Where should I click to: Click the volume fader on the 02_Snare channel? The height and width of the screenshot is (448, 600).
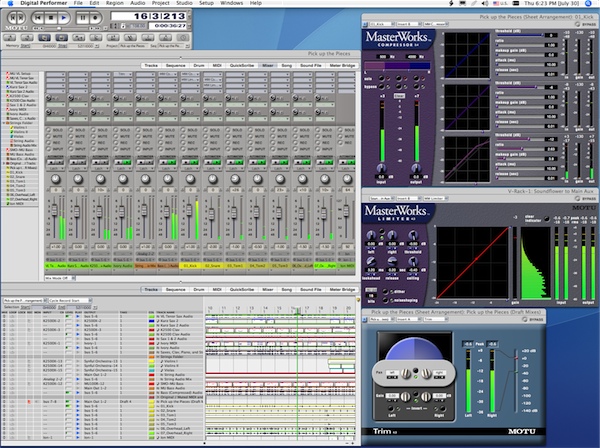click(211, 213)
